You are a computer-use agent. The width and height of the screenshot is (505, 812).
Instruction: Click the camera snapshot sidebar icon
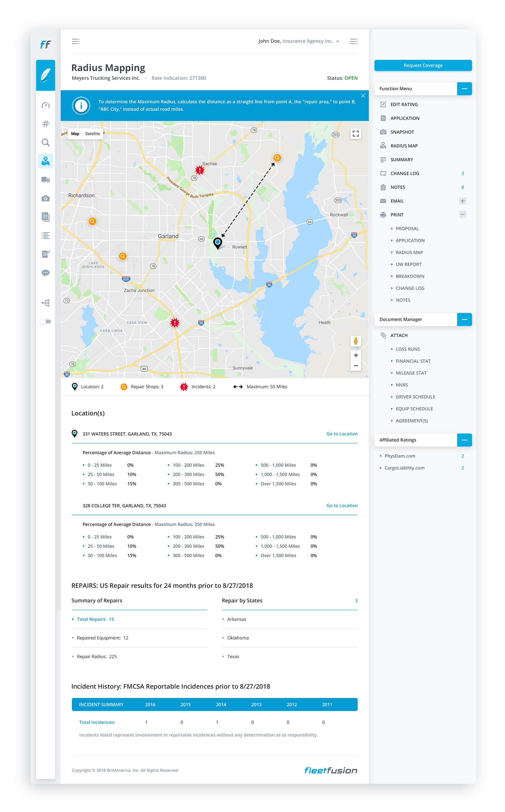[x=46, y=198]
